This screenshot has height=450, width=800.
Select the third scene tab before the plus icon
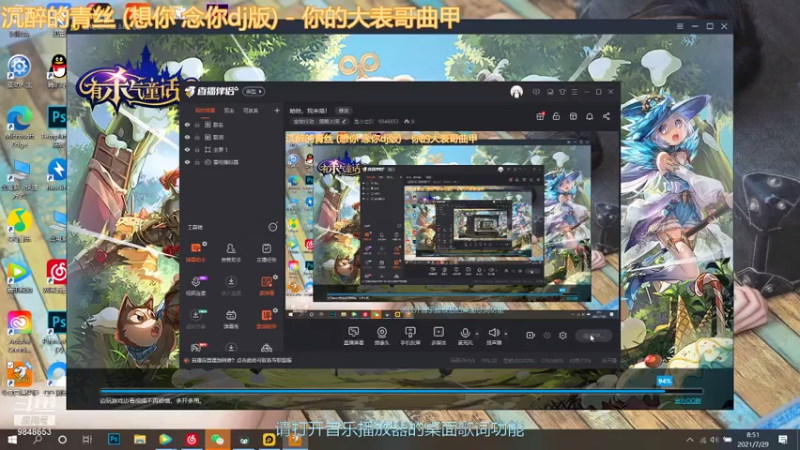[251, 110]
